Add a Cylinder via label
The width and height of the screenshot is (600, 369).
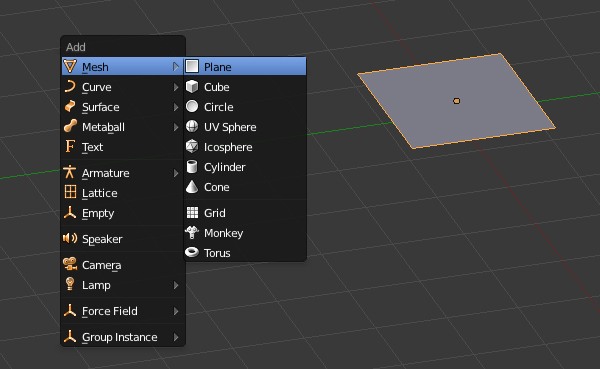tap(225, 167)
